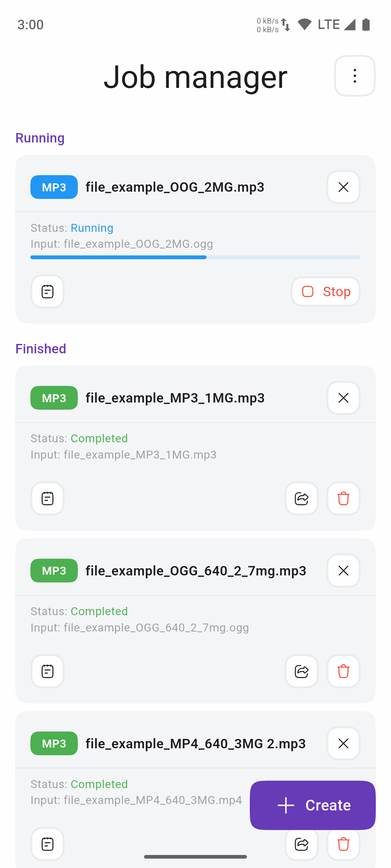Viewport: 391px width, 868px height.
Task: Delete the file_example_OGG_640_2_7mg.mp3 output
Action: tap(344, 671)
